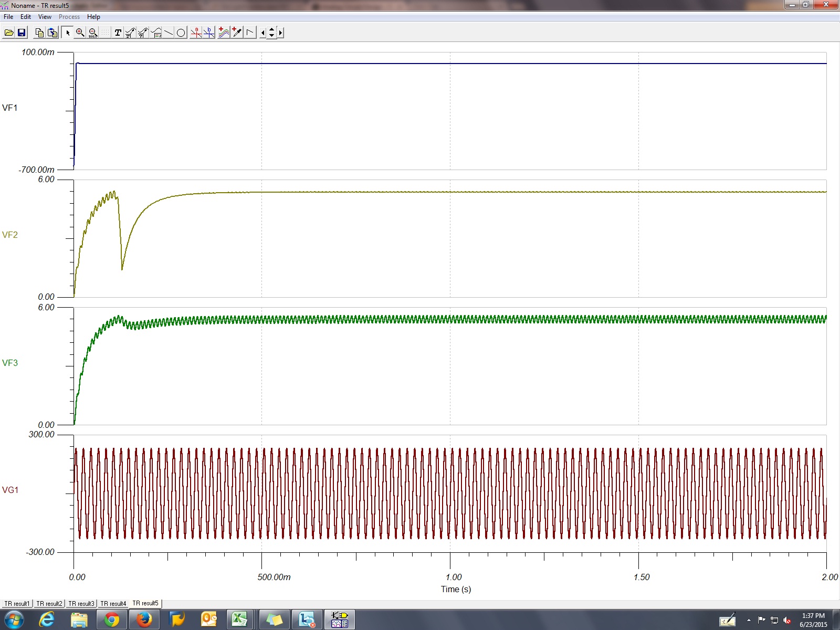Switch to the TR result2 tab
The width and height of the screenshot is (840, 630).
pos(49,604)
